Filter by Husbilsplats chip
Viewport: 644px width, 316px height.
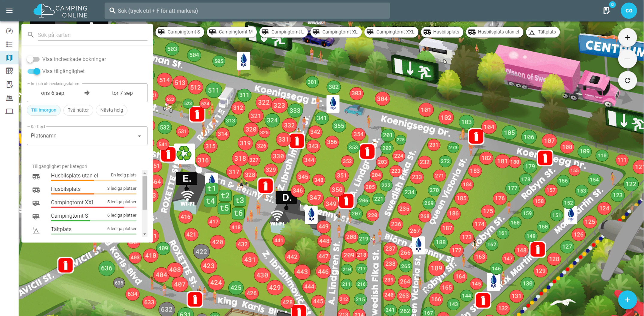442,32
